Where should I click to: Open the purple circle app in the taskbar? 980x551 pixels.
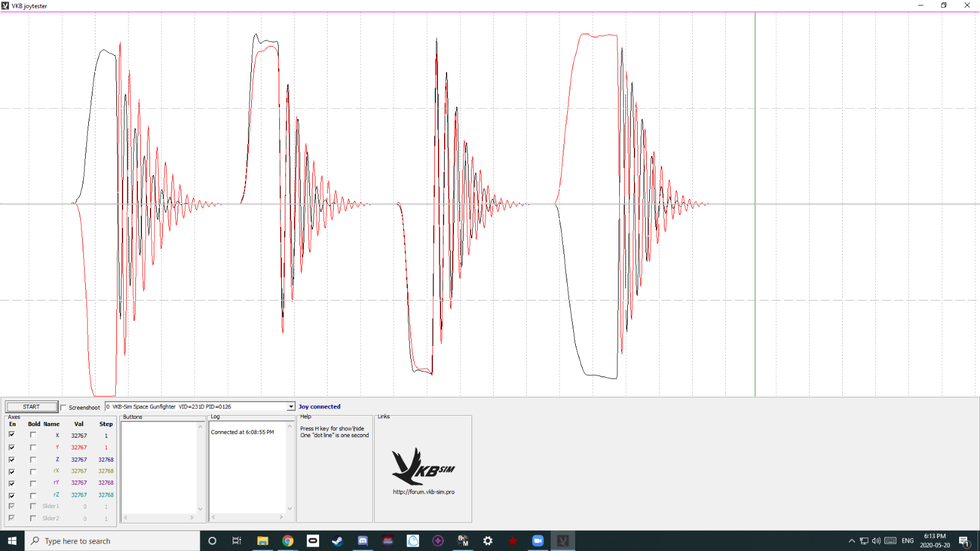(438, 541)
